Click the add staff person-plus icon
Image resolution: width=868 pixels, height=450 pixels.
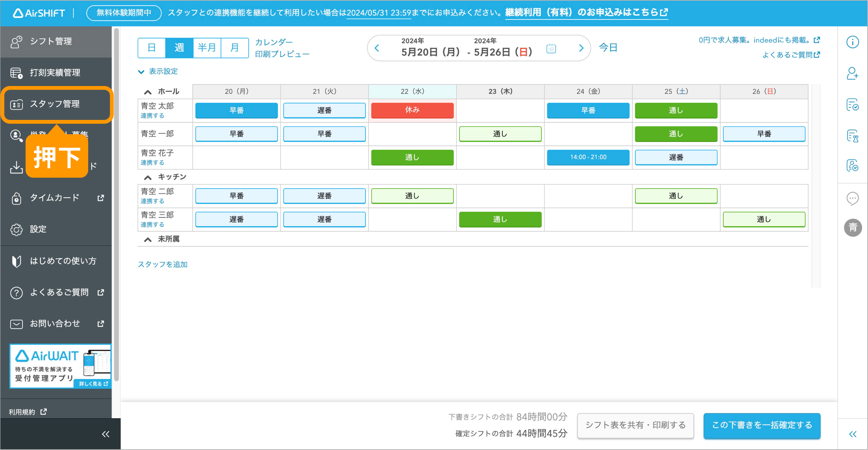852,73
